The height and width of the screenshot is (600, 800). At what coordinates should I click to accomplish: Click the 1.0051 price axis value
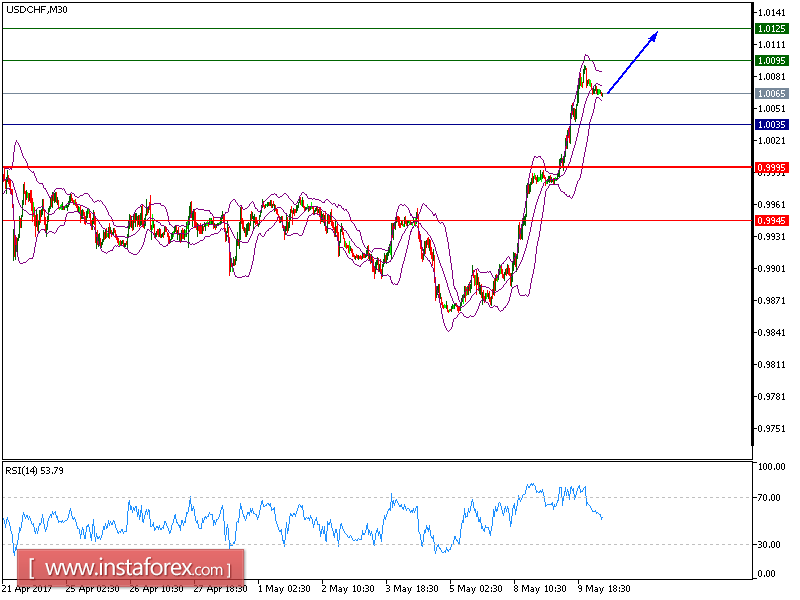point(771,109)
